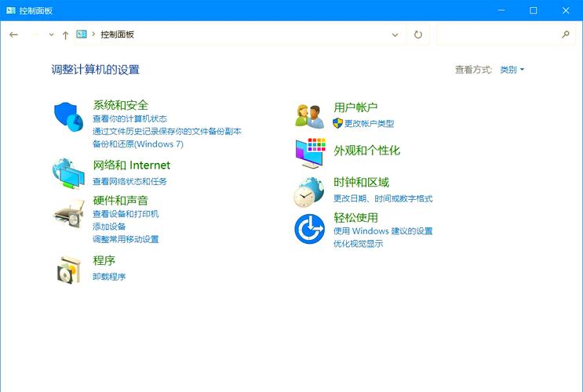This screenshot has width=583, height=392.
Task: Expand breadcrumb chevron before 控制面板
Action: (93, 34)
